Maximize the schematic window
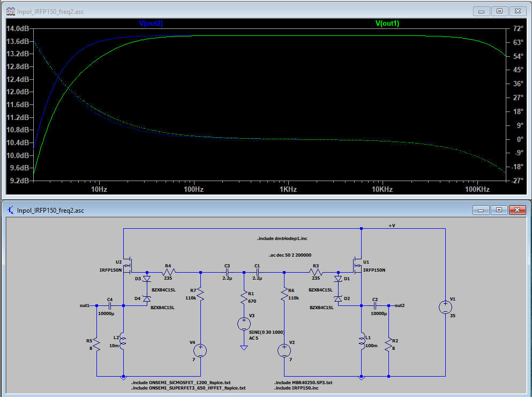532x397 pixels. 499,210
